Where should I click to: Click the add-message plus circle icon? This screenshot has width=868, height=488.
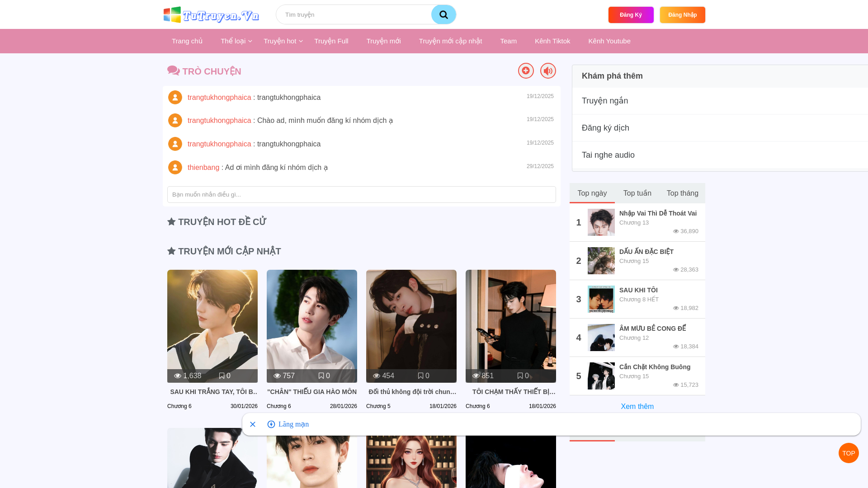(526, 70)
